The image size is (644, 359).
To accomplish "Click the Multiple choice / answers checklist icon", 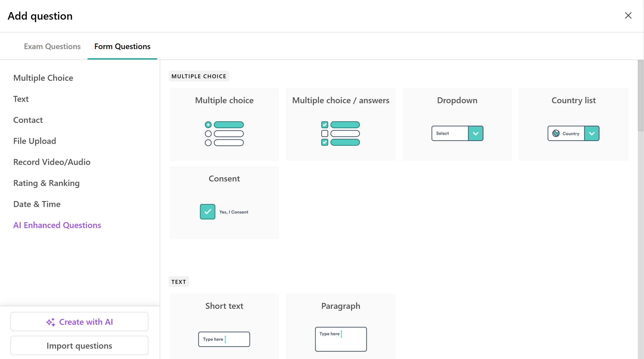I will (340, 134).
